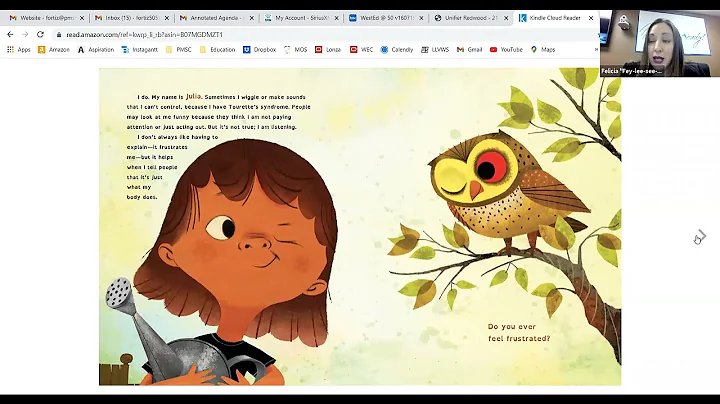The width and height of the screenshot is (720, 404).
Task: Open the YouTube bookmark
Action: (x=506, y=50)
